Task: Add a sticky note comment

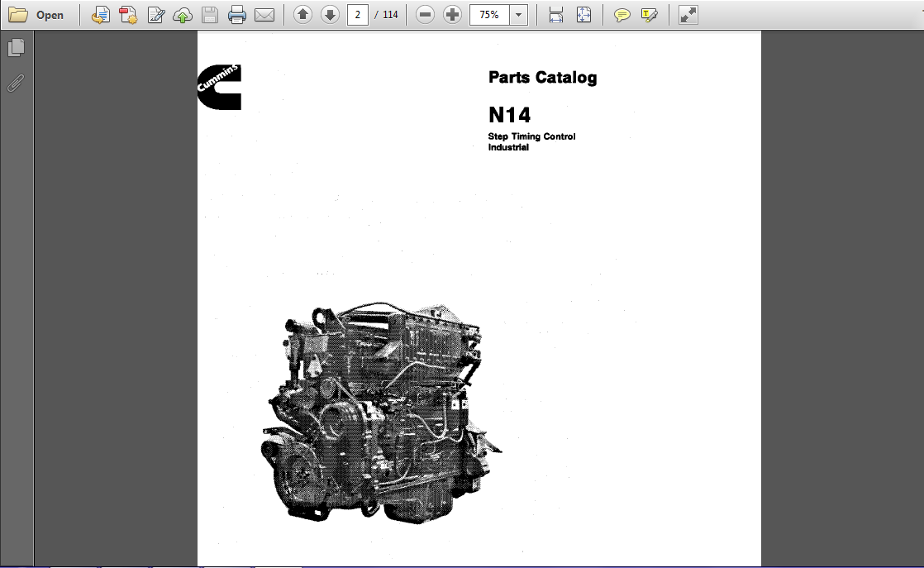Action: [622, 15]
